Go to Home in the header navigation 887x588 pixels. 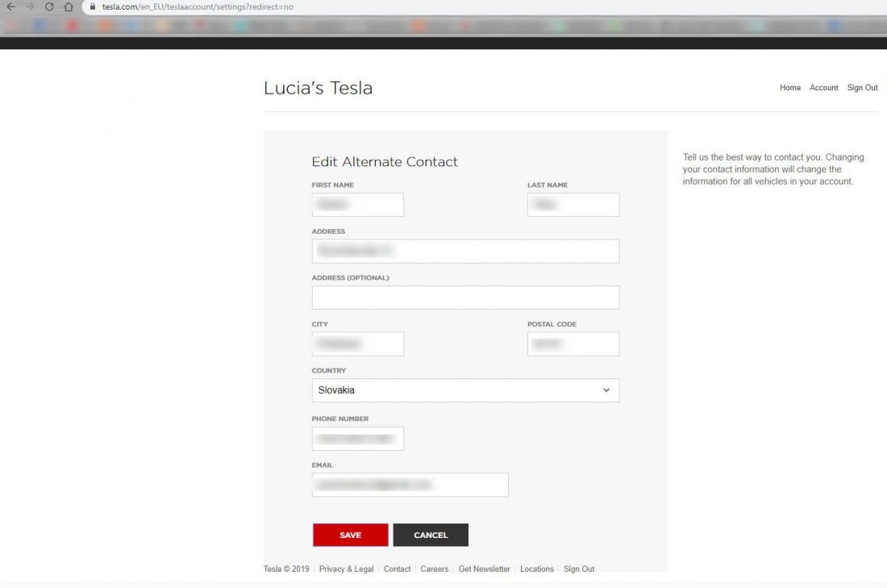(x=789, y=88)
